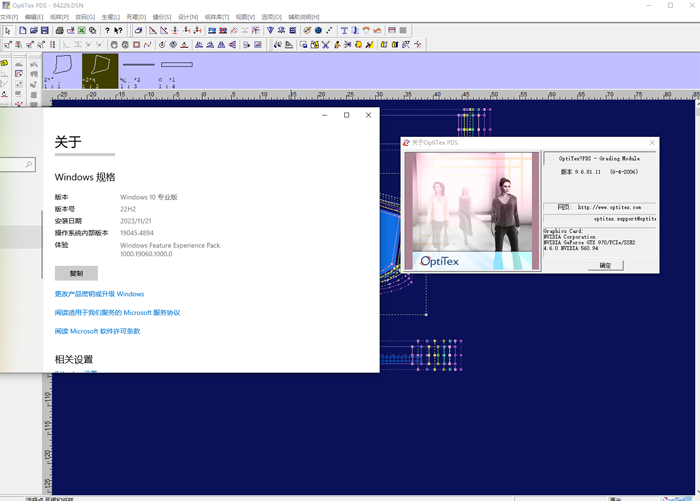Click the gray square icon at top toolbar end
The width and height of the screenshot is (700, 501).
(x=403, y=31)
